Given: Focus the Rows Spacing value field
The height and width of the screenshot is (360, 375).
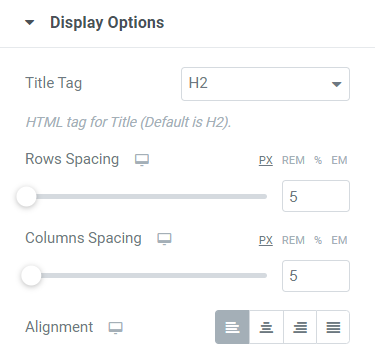Looking at the screenshot, I should coord(316,196).
